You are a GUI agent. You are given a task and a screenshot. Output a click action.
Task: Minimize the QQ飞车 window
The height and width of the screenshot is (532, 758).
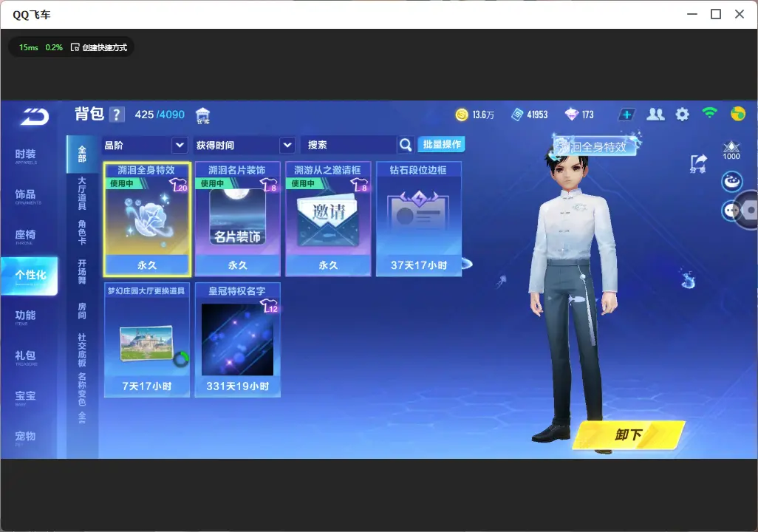[x=692, y=15]
